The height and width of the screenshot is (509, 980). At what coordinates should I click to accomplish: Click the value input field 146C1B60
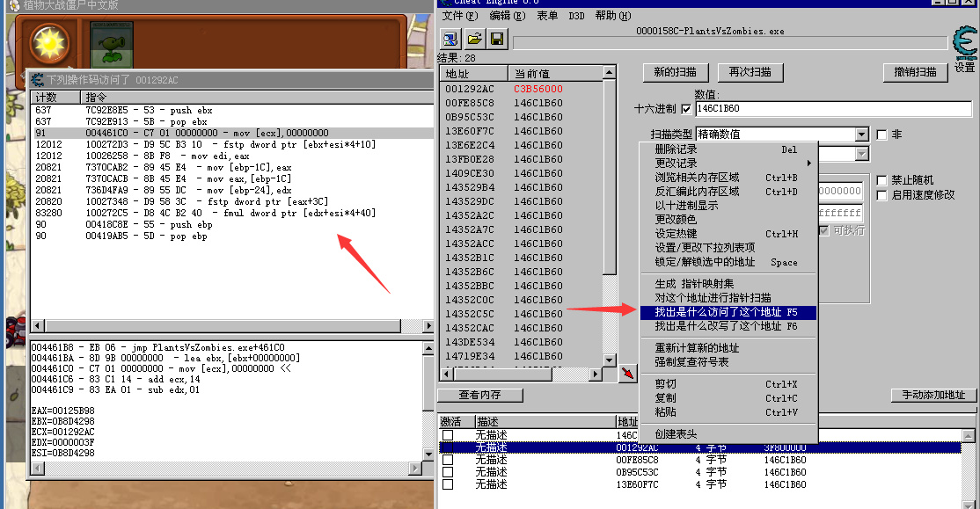pos(833,109)
